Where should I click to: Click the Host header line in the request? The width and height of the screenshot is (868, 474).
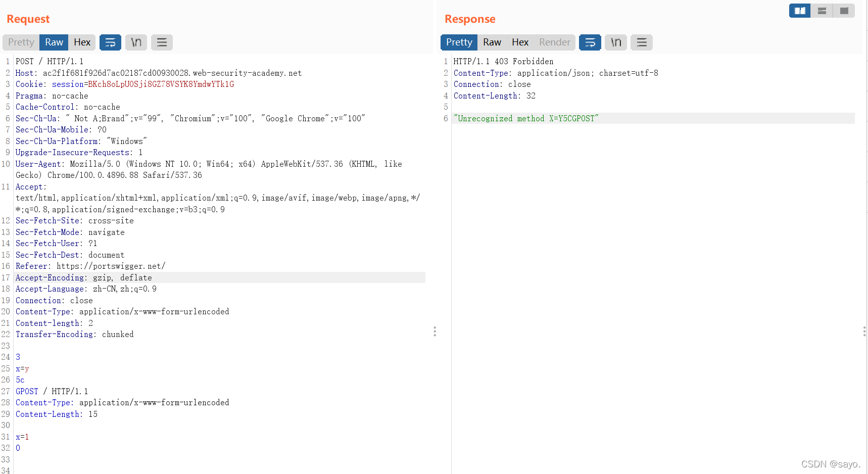159,73
